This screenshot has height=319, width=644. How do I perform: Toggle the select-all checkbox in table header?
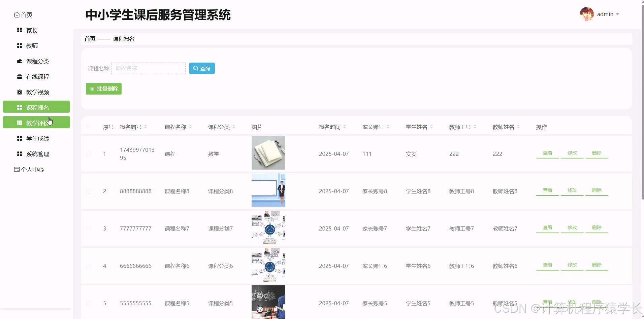[89, 127]
